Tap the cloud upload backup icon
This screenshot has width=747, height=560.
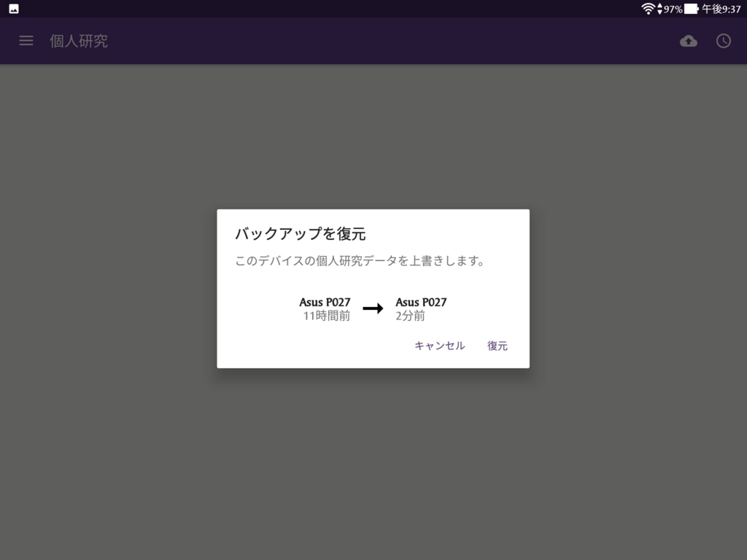point(689,41)
